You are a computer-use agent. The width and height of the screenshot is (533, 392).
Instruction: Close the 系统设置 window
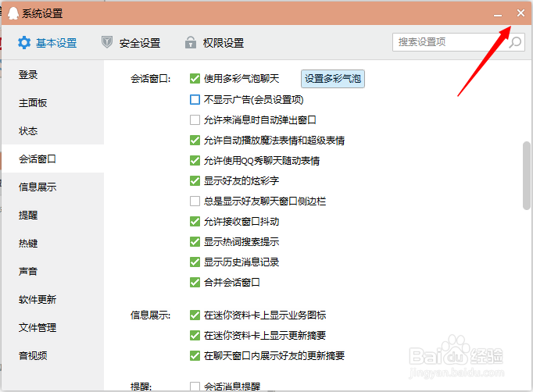click(520, 13)
